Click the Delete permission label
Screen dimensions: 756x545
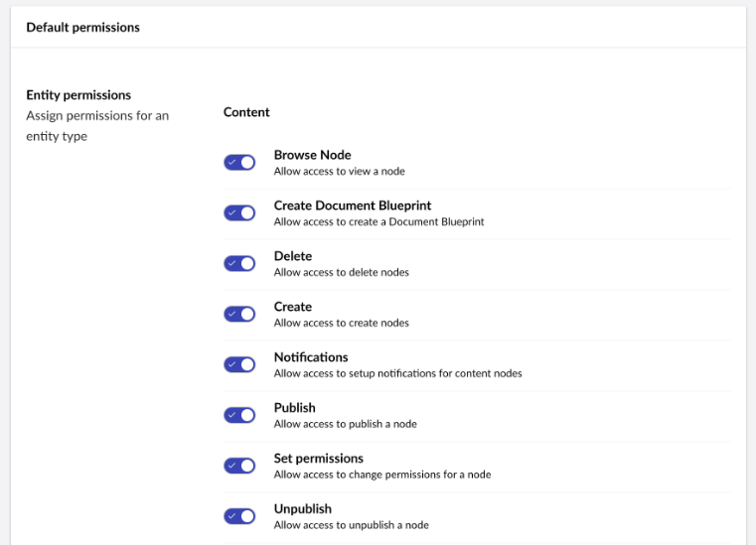[292, 256]
